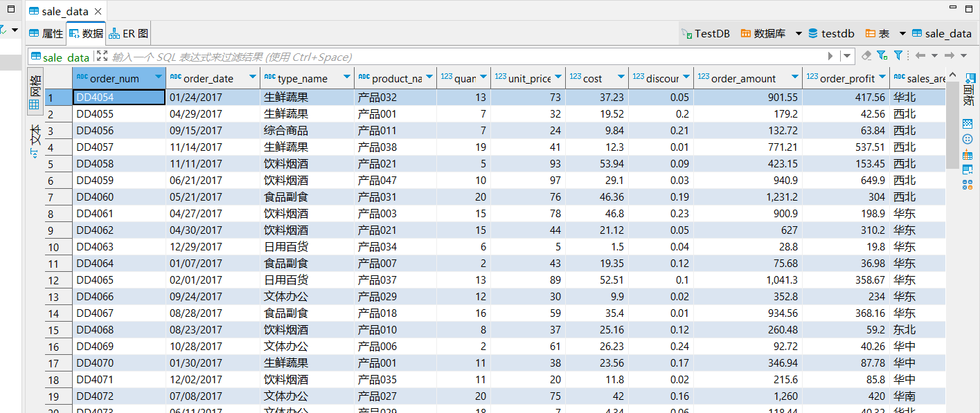This screenshot has width=980, height=413.
Task: Click the 表 breadcrumb item
Action: 877,33
